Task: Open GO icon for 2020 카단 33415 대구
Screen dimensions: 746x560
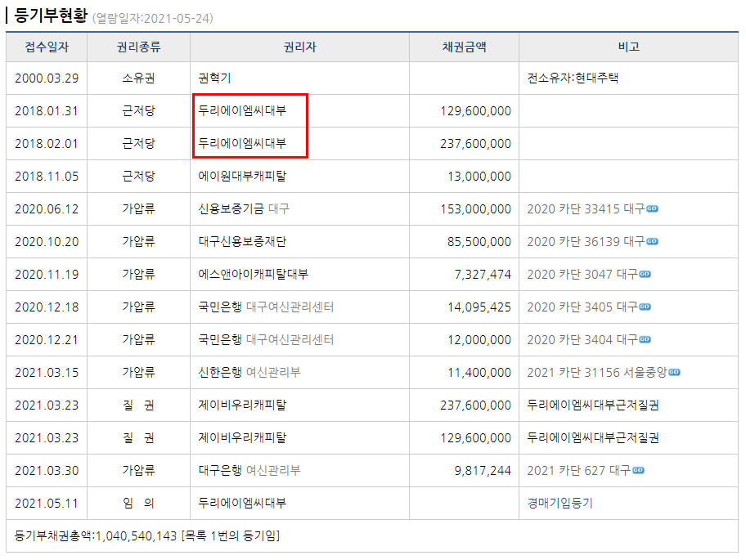Action: click(652, 208)
